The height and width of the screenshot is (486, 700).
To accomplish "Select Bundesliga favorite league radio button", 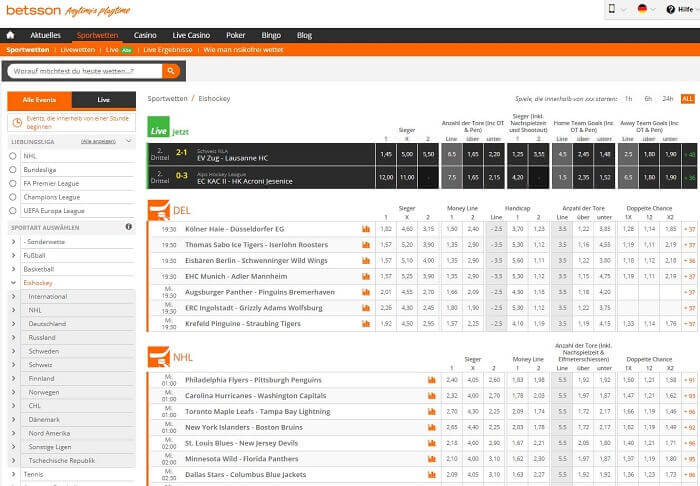I will coord(13,170).
